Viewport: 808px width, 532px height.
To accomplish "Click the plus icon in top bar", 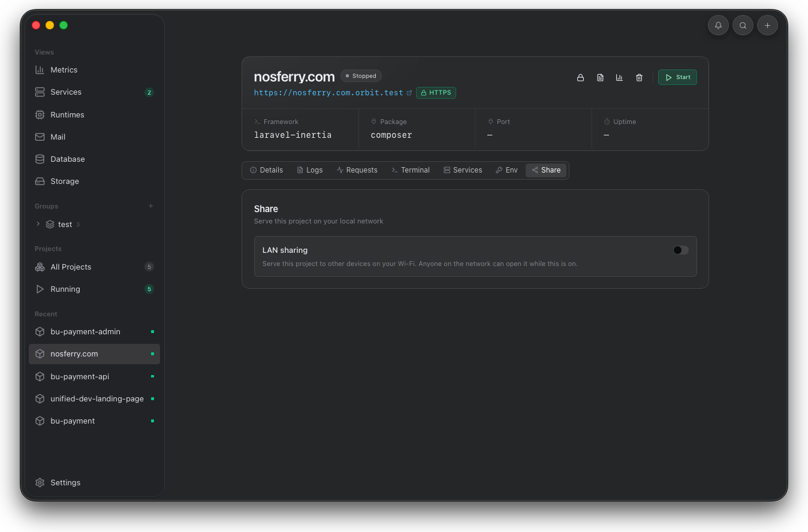I will tap(767, 25).
